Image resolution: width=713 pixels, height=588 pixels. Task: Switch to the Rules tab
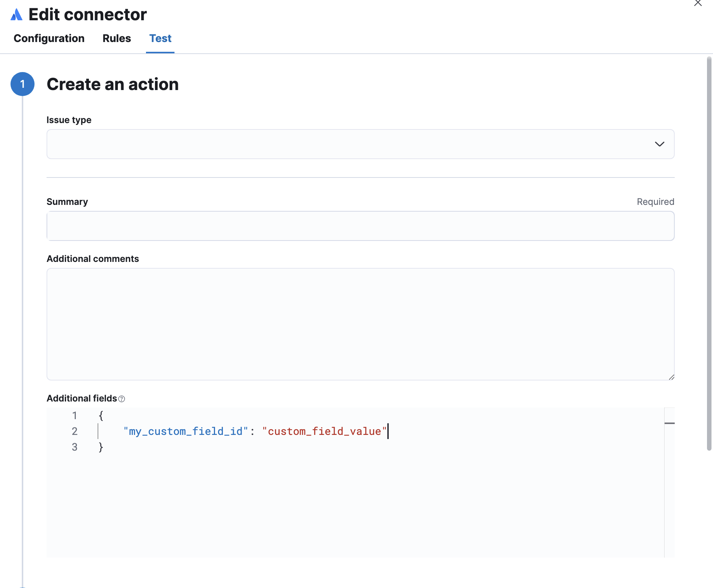coord(116,39)
